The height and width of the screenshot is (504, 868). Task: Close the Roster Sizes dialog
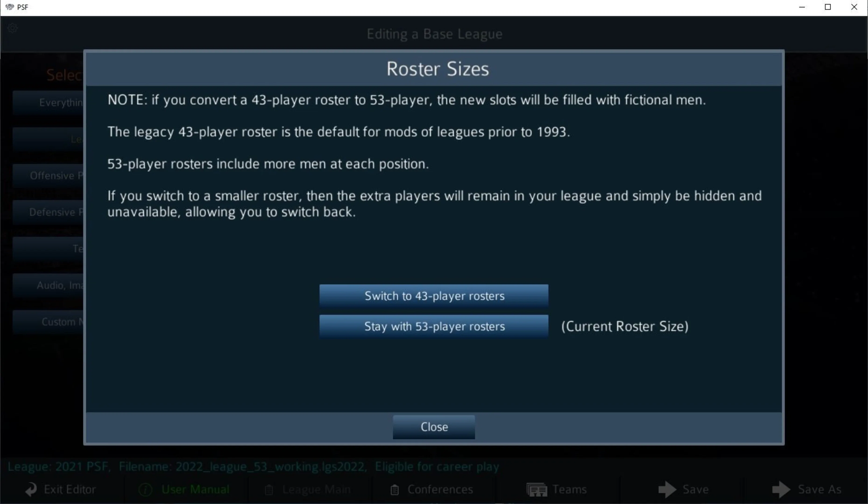[x=434, y=427]
